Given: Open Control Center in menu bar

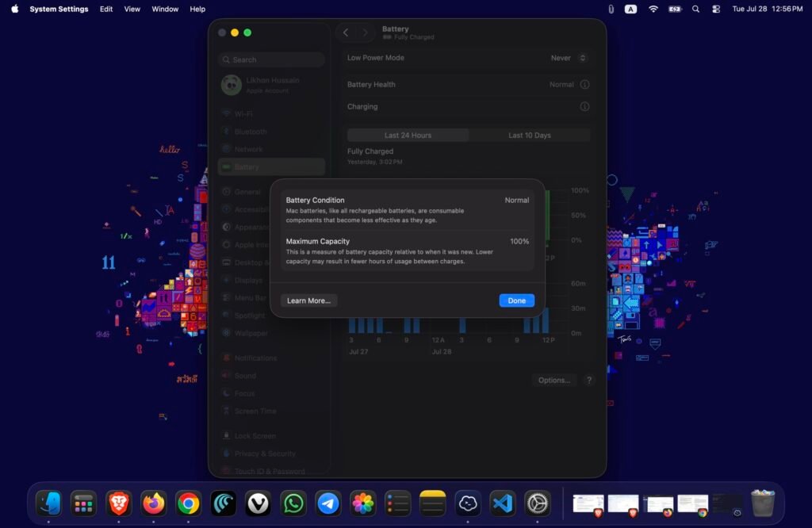Looking at the screenshot, I should pos(716,9).
